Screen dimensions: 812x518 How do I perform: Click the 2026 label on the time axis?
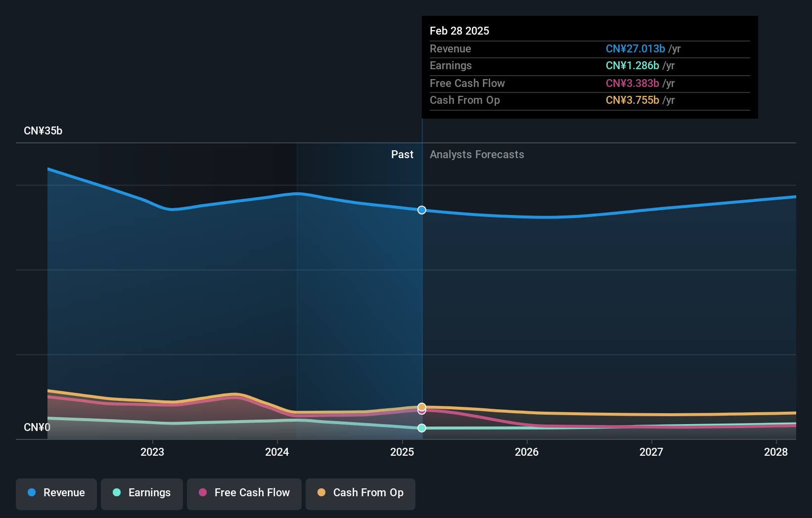(527, 452)
